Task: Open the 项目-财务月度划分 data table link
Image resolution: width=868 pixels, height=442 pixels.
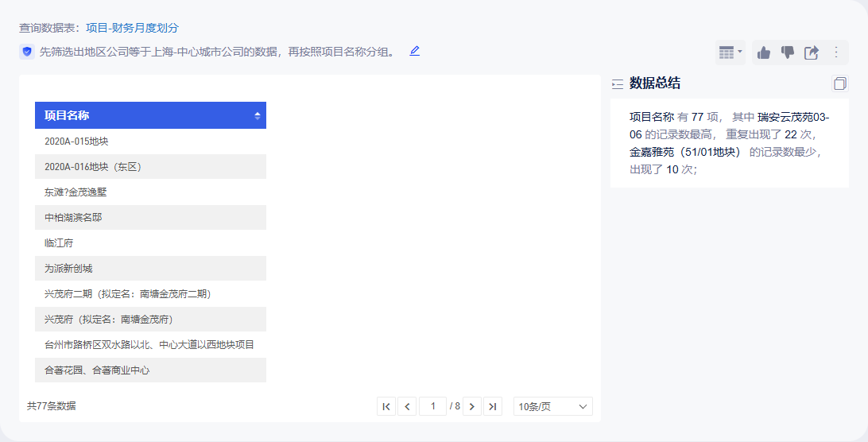Action: (132, 28)
